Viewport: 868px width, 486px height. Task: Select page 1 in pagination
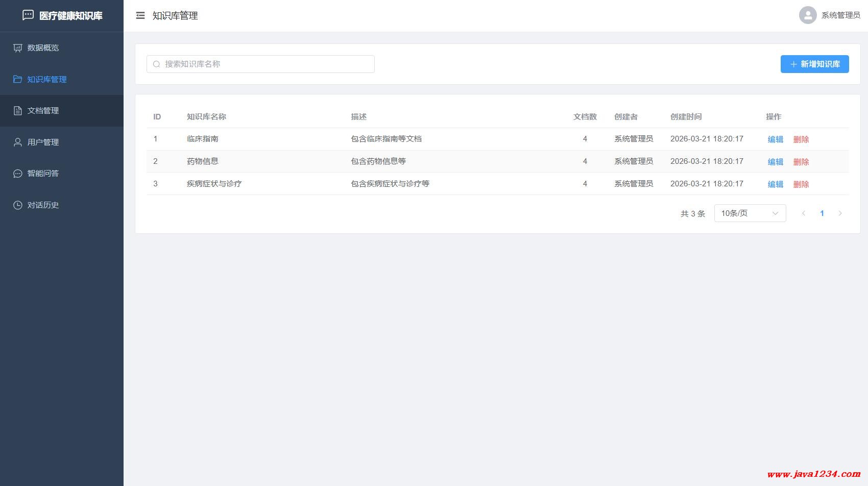coord(822,213)
